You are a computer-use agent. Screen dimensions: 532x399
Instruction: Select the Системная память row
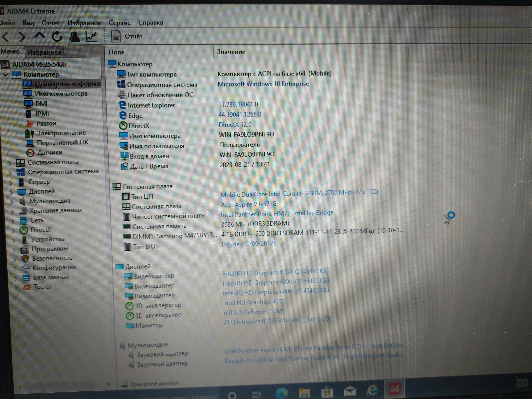(206, 225)
